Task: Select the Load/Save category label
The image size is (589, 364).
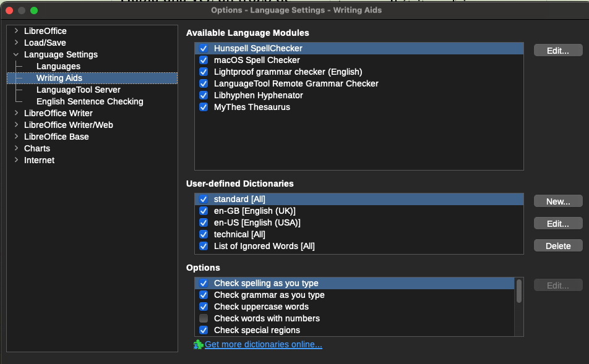Action: [x=45, y=43]
